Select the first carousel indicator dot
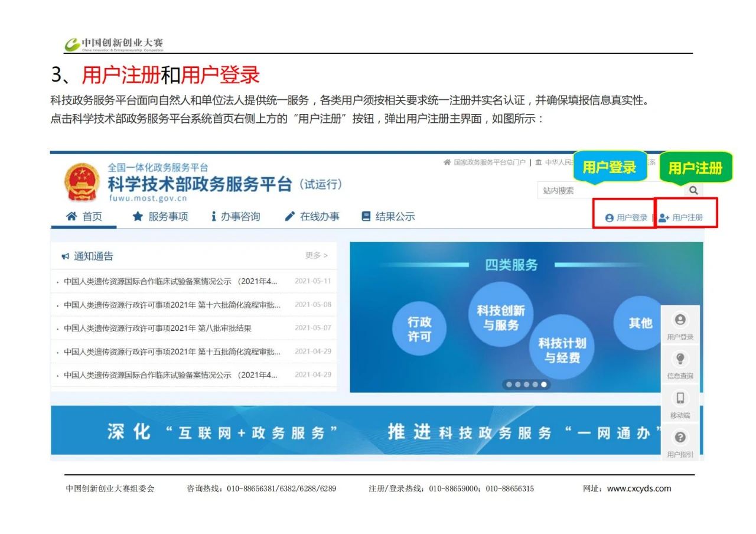The width and height of the screenshot is (756, 534). 509,385
